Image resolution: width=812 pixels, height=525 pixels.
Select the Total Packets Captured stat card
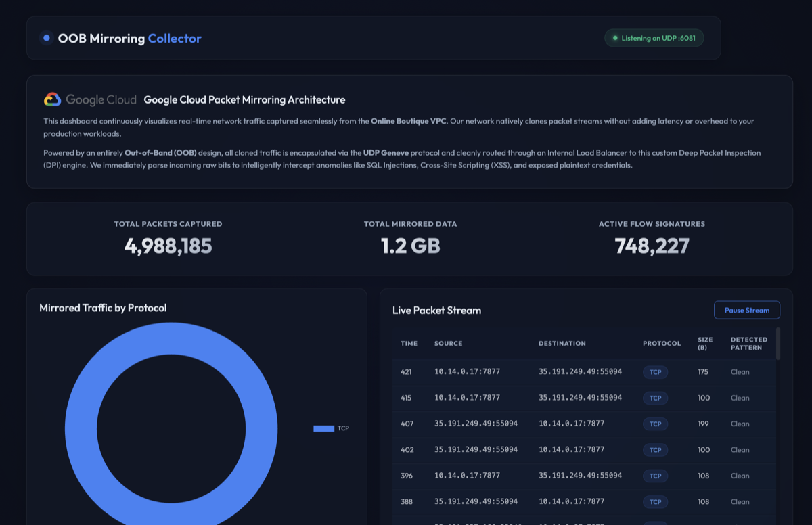(167, 237)
